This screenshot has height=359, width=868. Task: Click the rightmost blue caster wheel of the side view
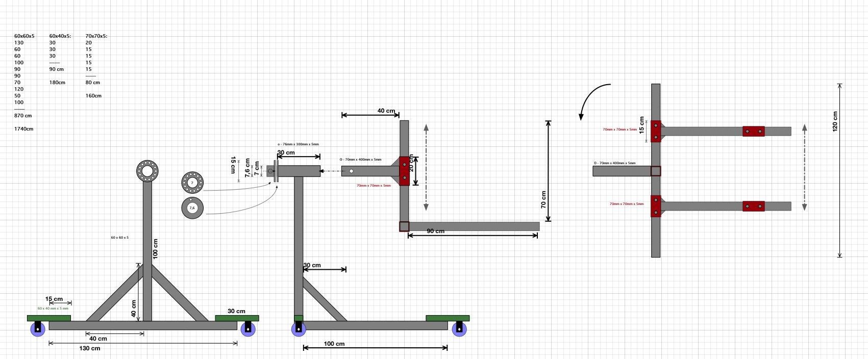[x=459, y=329]
